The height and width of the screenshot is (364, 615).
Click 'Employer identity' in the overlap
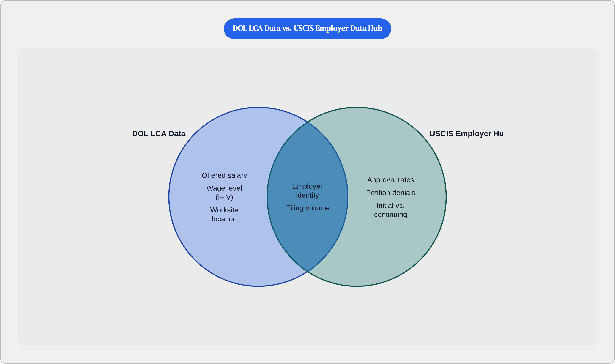(307, 191)
